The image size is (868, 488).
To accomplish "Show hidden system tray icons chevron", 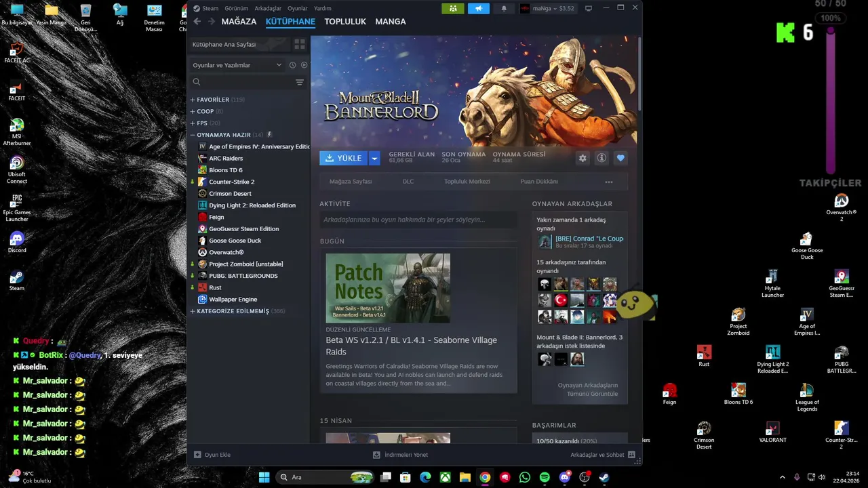I will point(782,477).
